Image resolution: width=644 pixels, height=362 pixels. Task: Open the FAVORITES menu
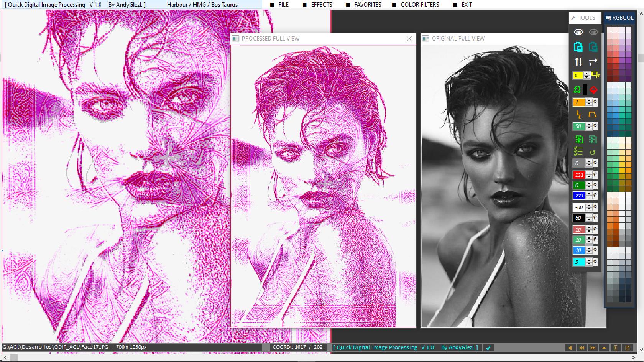[x=367, y=5]
